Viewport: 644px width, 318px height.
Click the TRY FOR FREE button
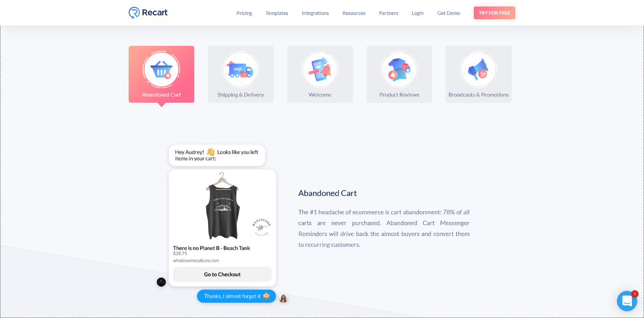[494, 13]
